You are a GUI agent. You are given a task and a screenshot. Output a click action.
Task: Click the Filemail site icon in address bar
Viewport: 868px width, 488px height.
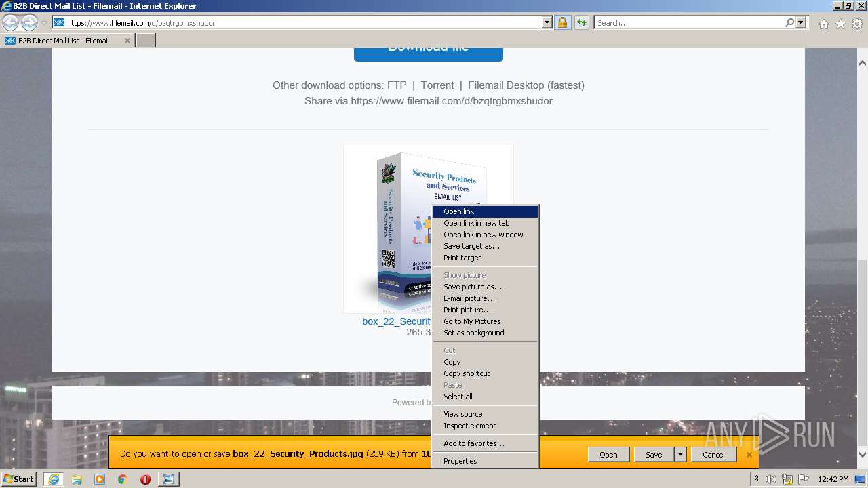click(x=59, y=22)
